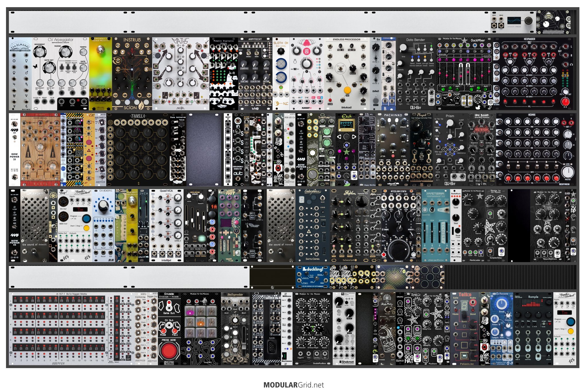
Task: Click the blue duckling! 1U module
Action: 313,277
